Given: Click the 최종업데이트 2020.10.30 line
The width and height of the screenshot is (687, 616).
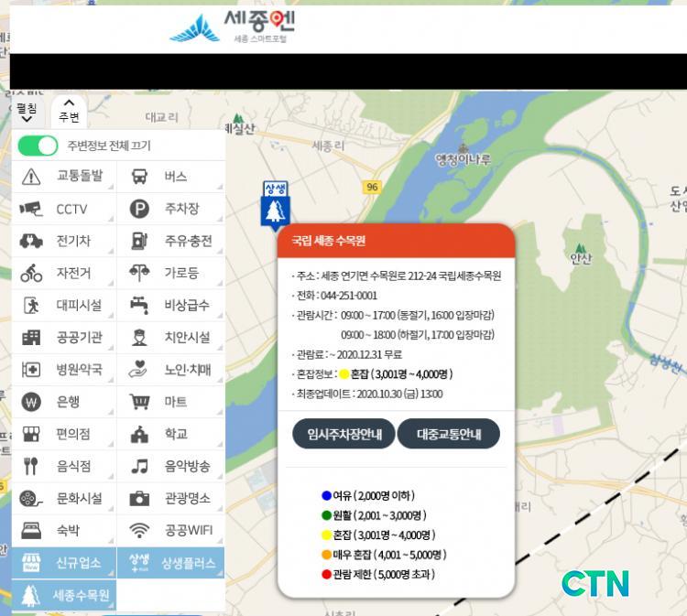Looking at the screenshot, I should 369,394.
